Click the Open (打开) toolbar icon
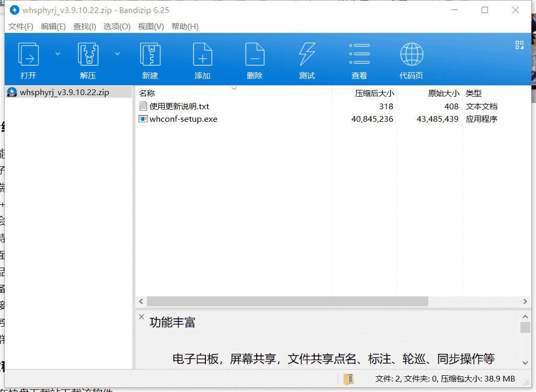The height and width of the screenshot is (392, 536). 28,54
